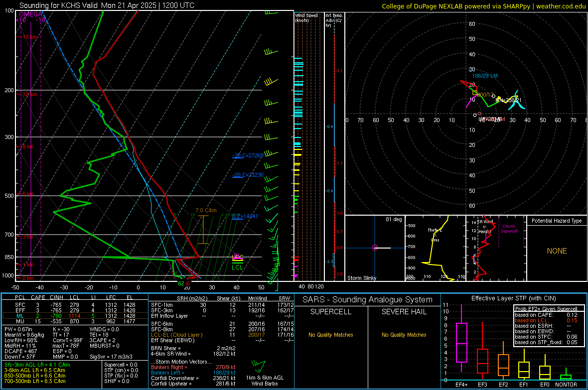Image resolution: width=588 pixels, height=390 pixels.
Task: Select the MU parcel row
Action: click(x=75, y=321)
